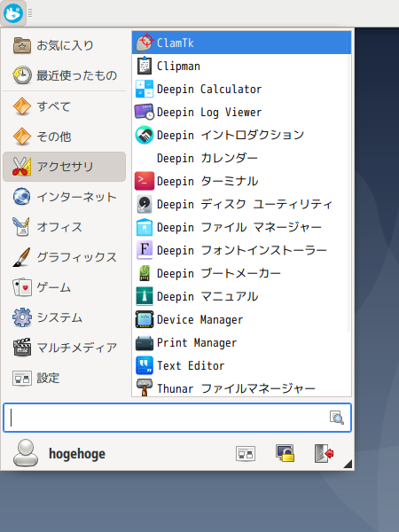Screen dimensions: 399x532
Task: Click the hogehoge user avatar
Action: (x=26, y=453)
